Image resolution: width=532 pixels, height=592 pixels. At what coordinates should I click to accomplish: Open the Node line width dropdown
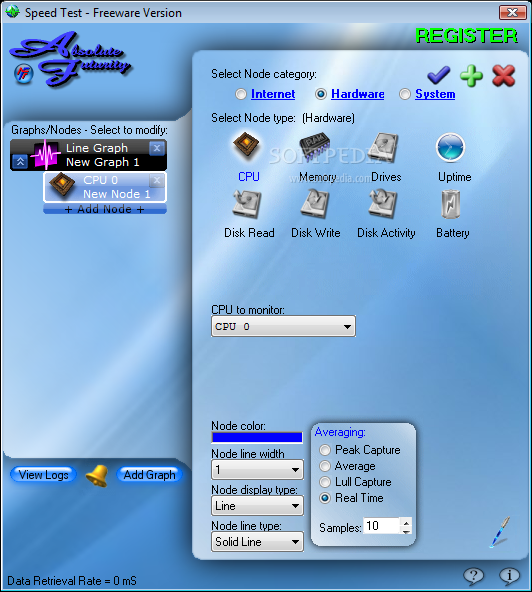257,470
